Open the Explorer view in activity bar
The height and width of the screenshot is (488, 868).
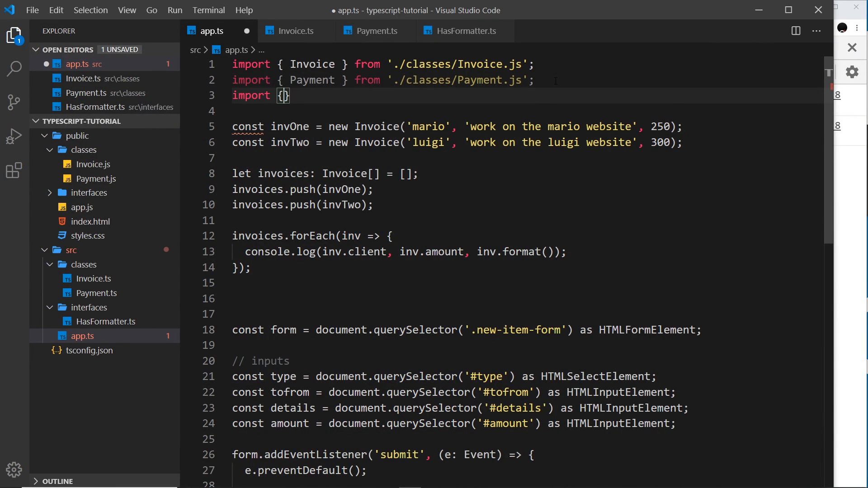(x=14, y=35)
